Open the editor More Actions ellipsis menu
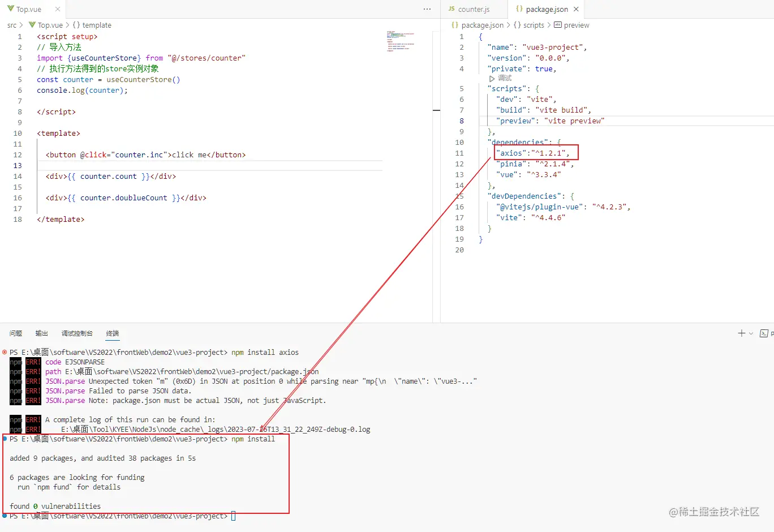This screenshot has width=774, height=532. (x=427, y=9)
